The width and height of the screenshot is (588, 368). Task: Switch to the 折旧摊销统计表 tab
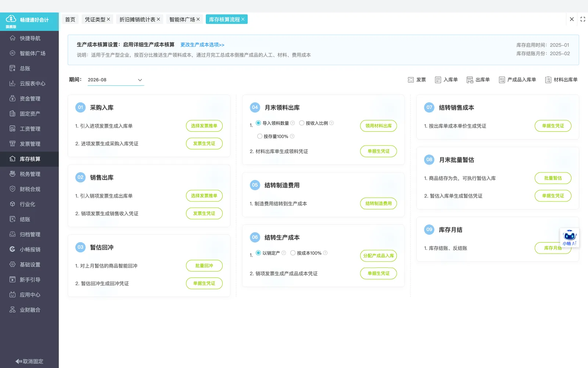point(137,20)
